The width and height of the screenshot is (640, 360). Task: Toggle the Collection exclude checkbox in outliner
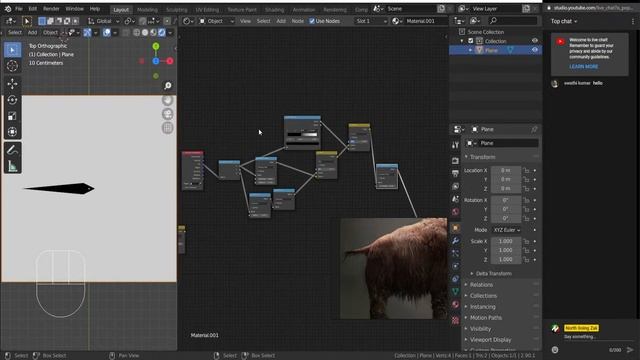[471, 41]
